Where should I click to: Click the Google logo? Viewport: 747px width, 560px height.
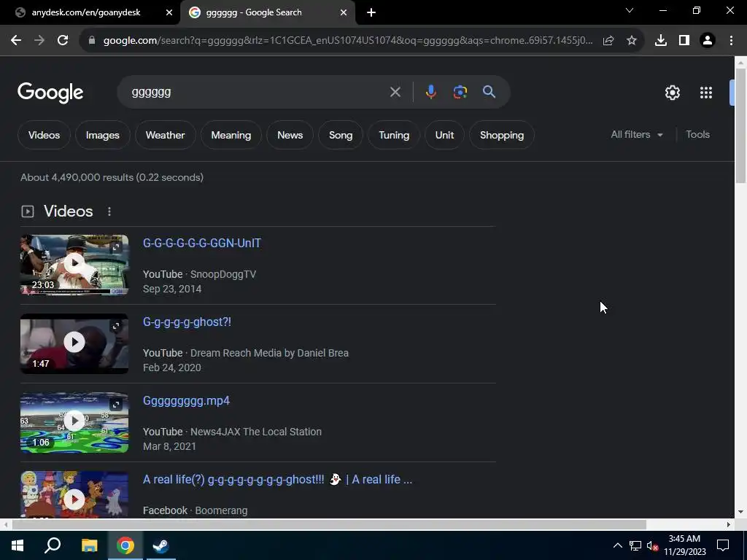point(50,93)
